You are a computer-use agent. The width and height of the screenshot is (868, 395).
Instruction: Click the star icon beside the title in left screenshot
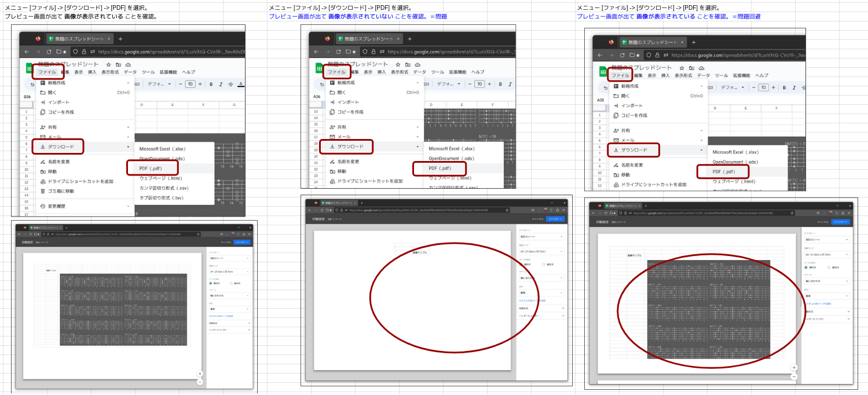pyautogui.click(x=107, y=64)
